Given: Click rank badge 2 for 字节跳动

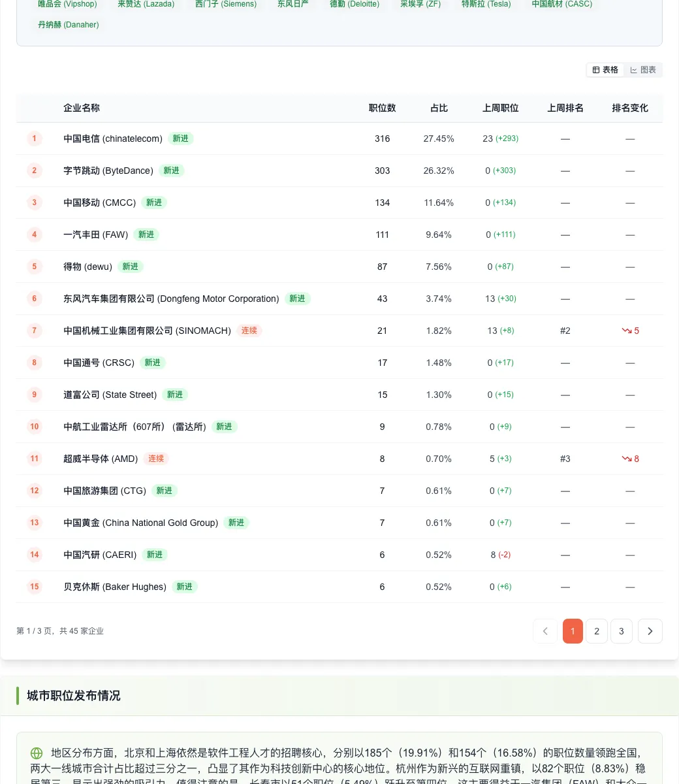Looking at the screenshot, I should 35,171.
